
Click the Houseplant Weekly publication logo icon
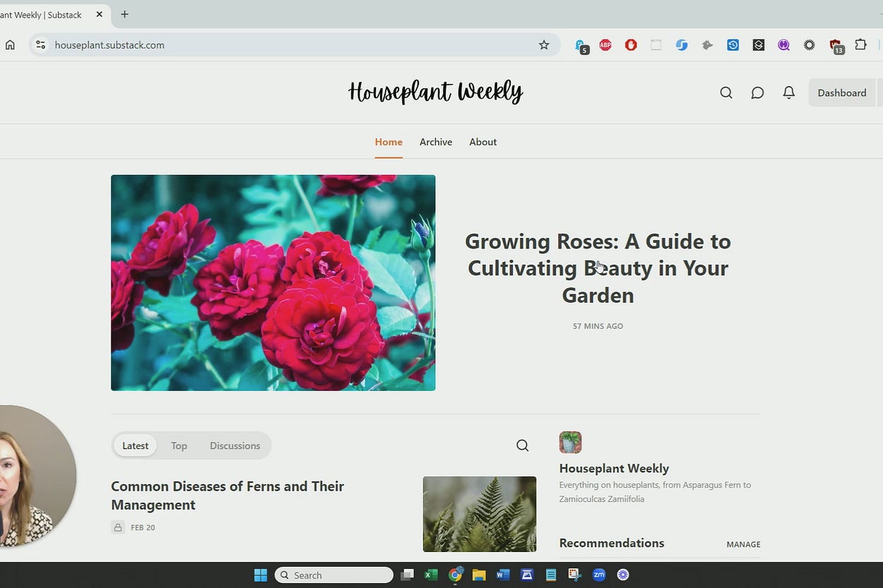[x=570, y=443]
